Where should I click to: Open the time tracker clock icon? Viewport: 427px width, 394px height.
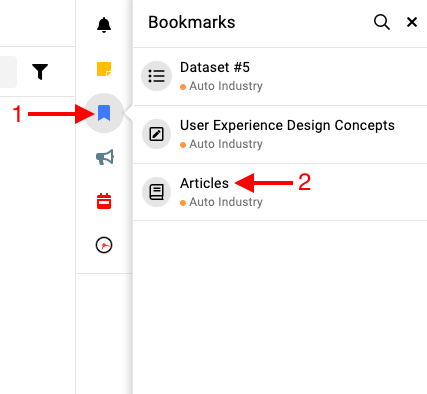point(104,245)
